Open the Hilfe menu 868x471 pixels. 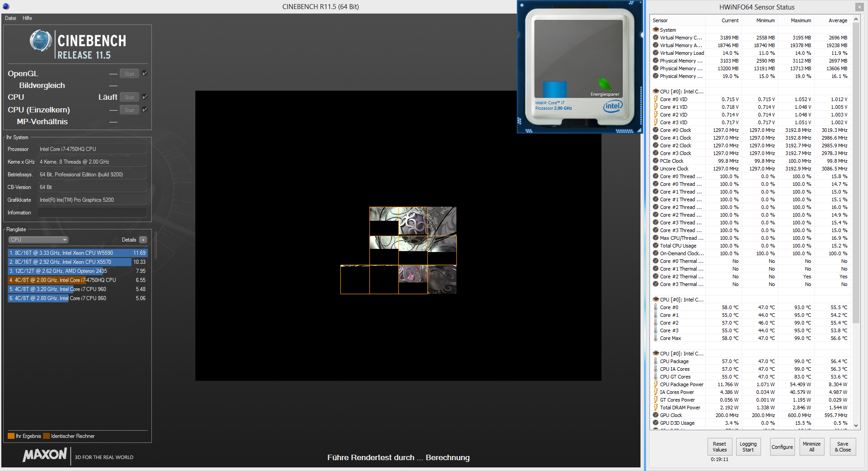coord(27,18)
